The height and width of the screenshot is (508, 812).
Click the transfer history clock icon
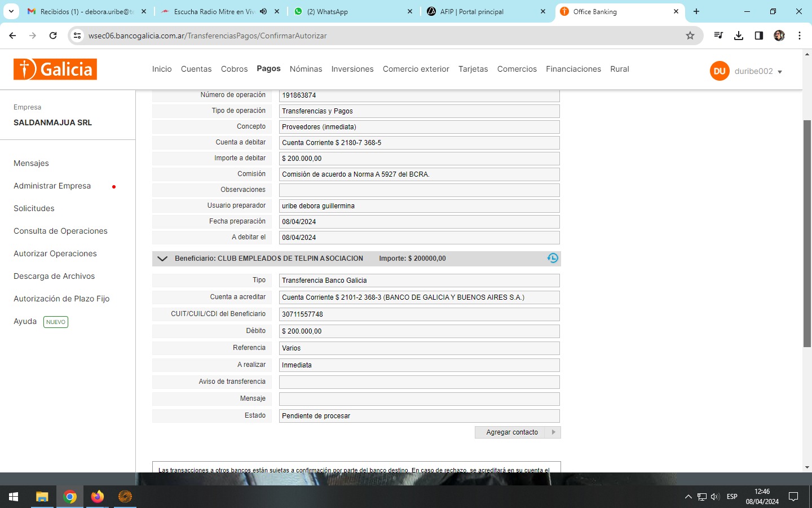point(552,258)
